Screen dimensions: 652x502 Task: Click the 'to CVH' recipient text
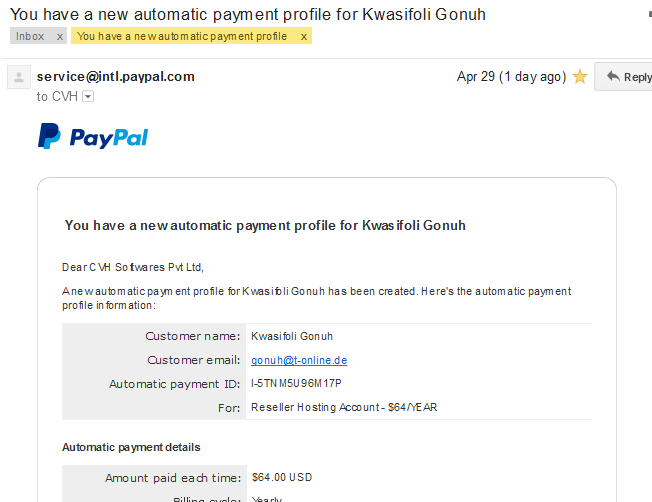[x=57, y=96]
